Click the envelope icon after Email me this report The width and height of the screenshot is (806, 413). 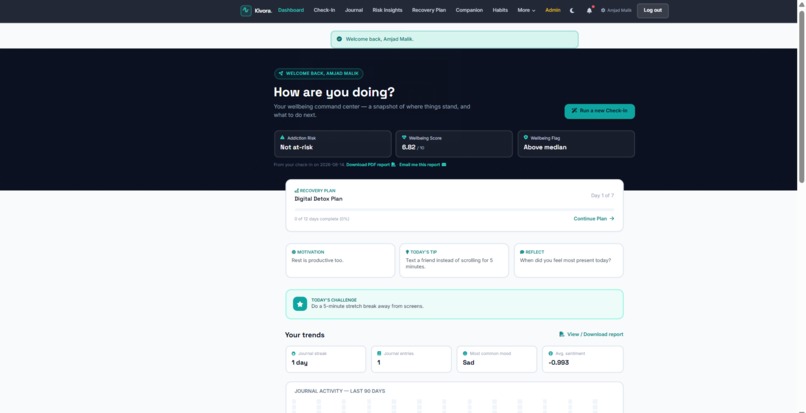[444, 165]
